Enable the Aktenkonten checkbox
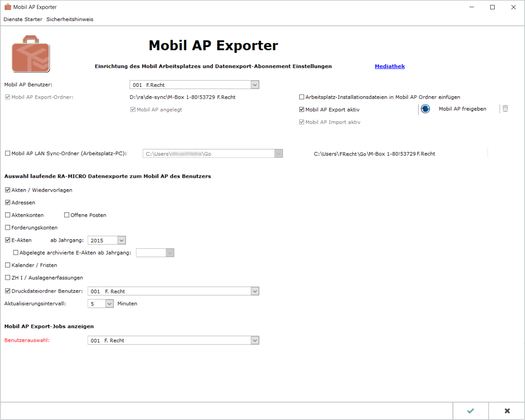 coord(8,215)
